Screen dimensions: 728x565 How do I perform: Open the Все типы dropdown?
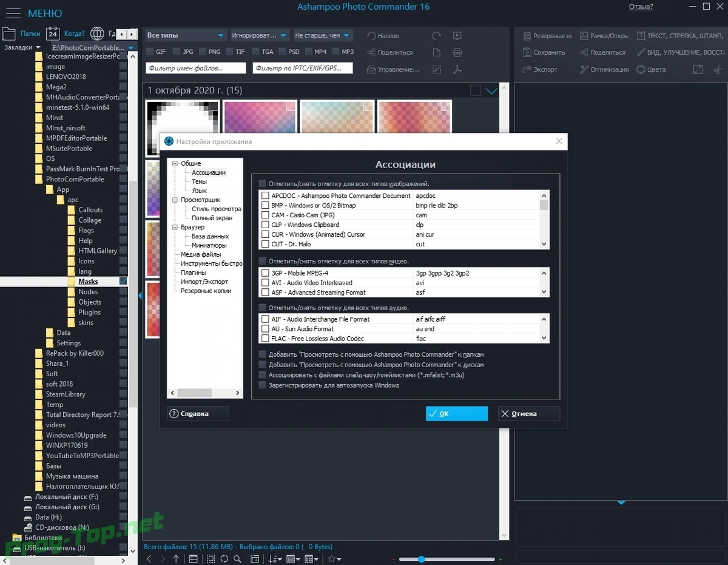186,36
